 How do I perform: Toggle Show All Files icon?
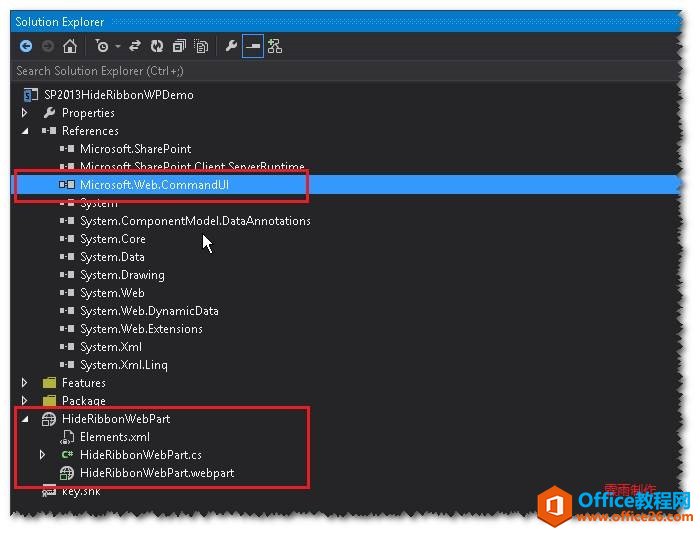(x=201, y=46)
